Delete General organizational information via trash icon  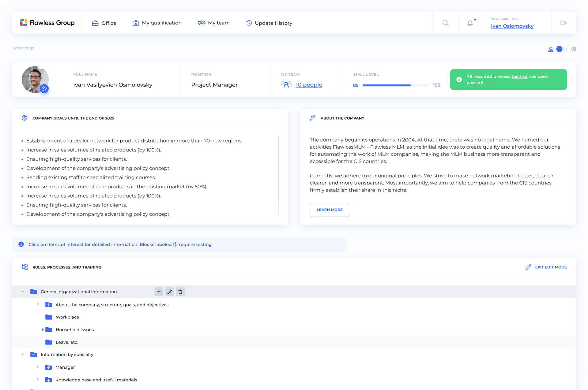pos(180,292)
